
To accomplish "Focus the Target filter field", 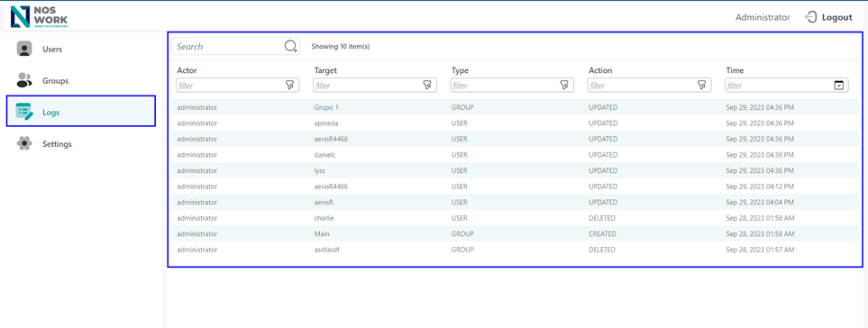I will point(375,86).
